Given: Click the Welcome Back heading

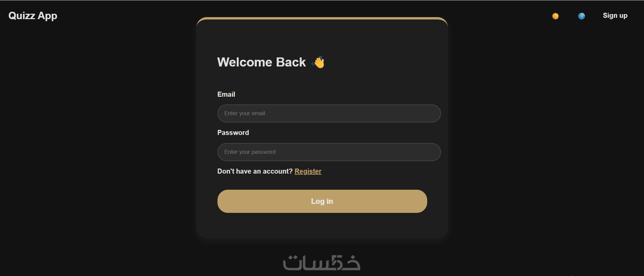Looking at the screenshot, I should click(261, 62).
